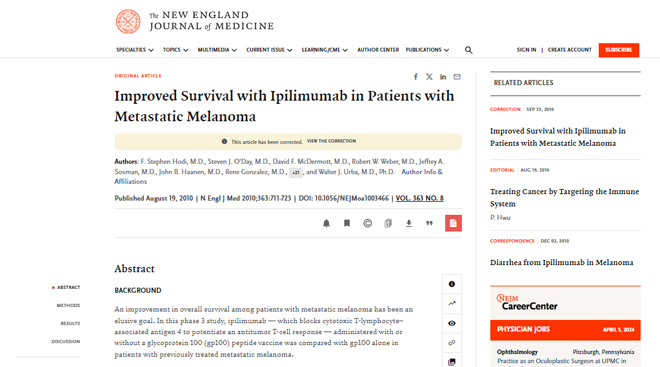The width and height of the screenshot is (660, 367).
Task: Bookmark this article icon
Action: click(x=347, y=223)
